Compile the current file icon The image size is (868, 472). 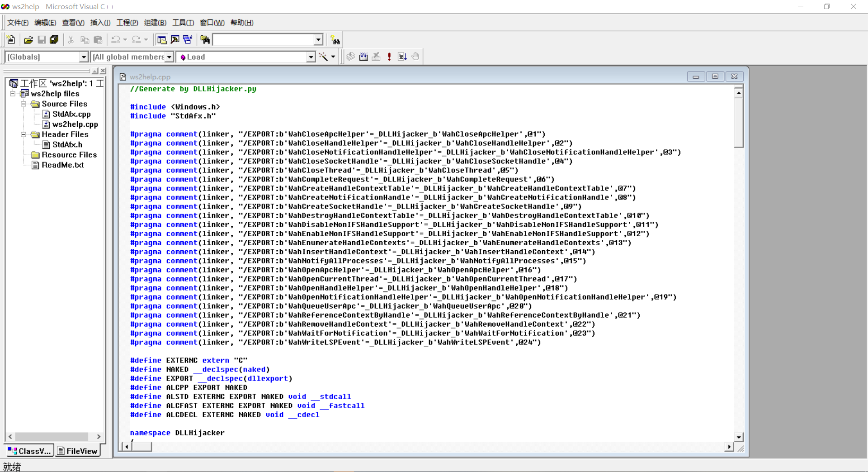pos(350,57)
